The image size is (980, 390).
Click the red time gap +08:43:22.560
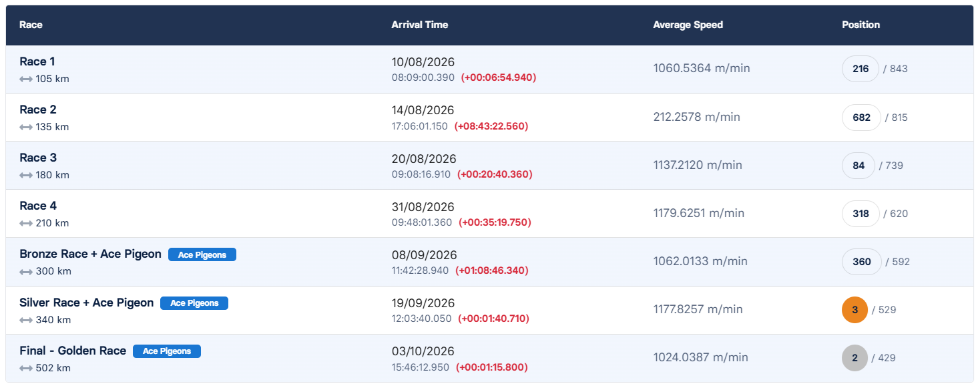click(491, 126)
